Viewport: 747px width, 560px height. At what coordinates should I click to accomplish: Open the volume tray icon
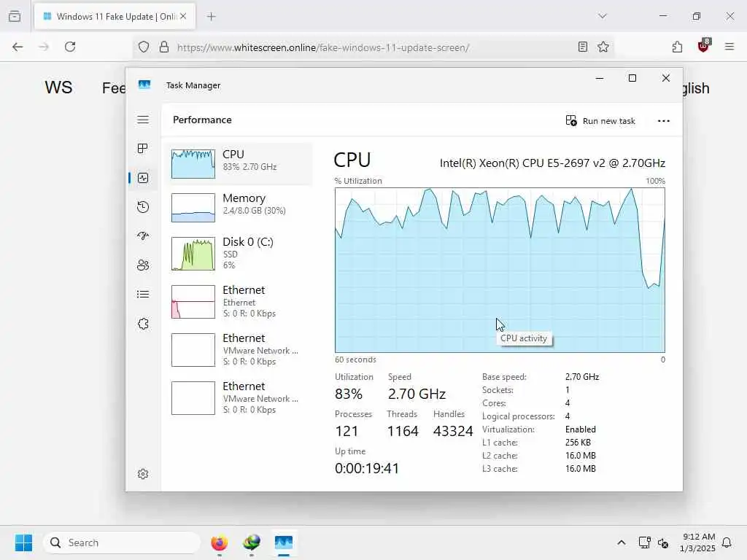click(663, 542)
